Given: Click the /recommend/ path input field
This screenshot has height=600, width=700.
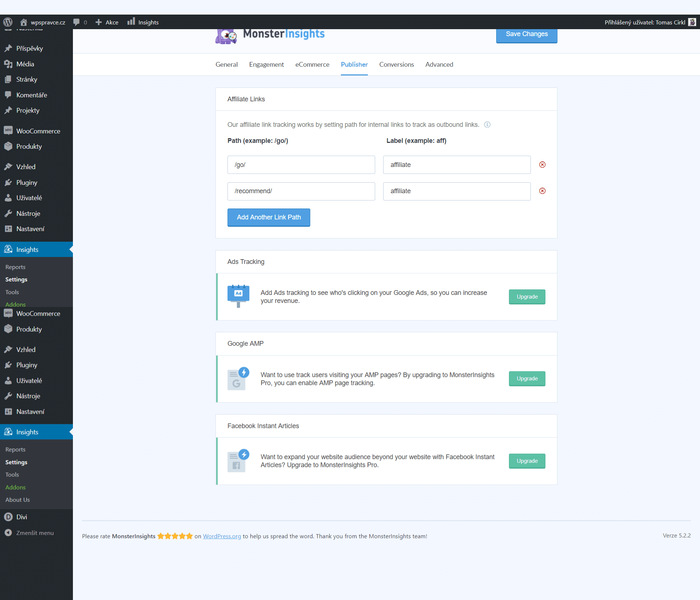Looking at the screenshot, I should click(x=301, y=191).
